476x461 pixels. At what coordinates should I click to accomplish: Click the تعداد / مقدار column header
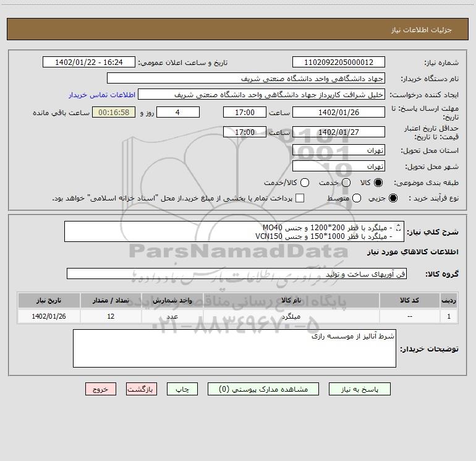[111, 300]
